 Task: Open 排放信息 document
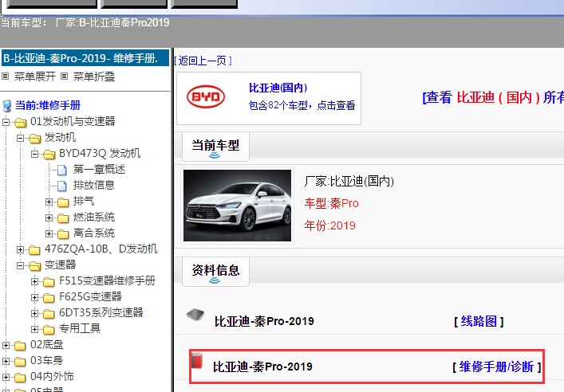[94, 185]
